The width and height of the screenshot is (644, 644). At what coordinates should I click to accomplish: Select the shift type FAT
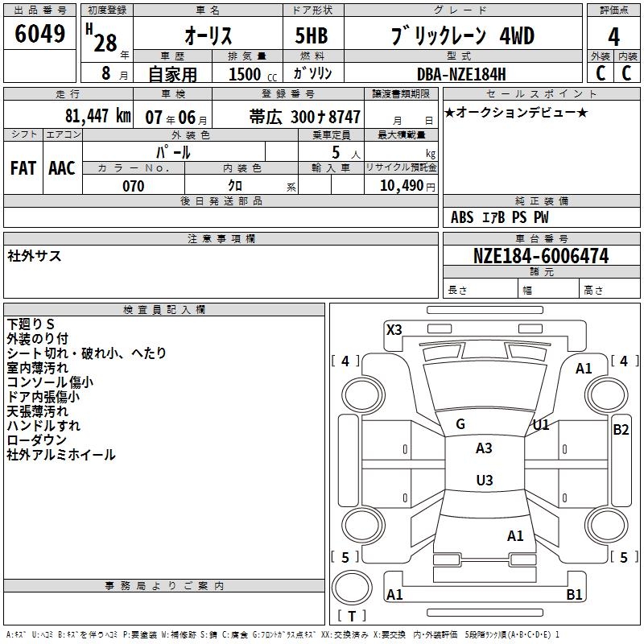[x=23, y=168]
